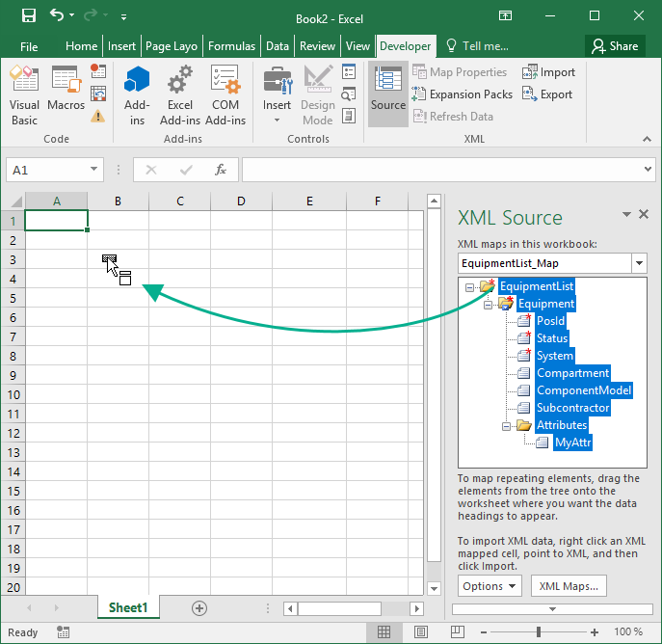Screen dimensions: 662x644
Task: Click the Share button
Action: point(615,46)
